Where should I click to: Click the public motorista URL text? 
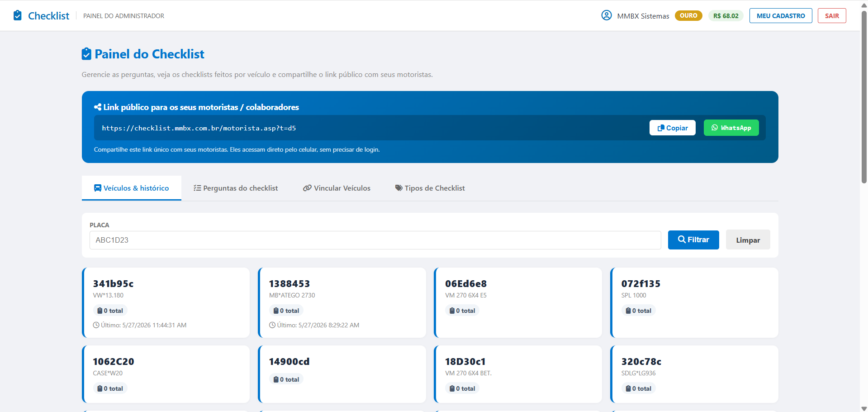[199, 128]
